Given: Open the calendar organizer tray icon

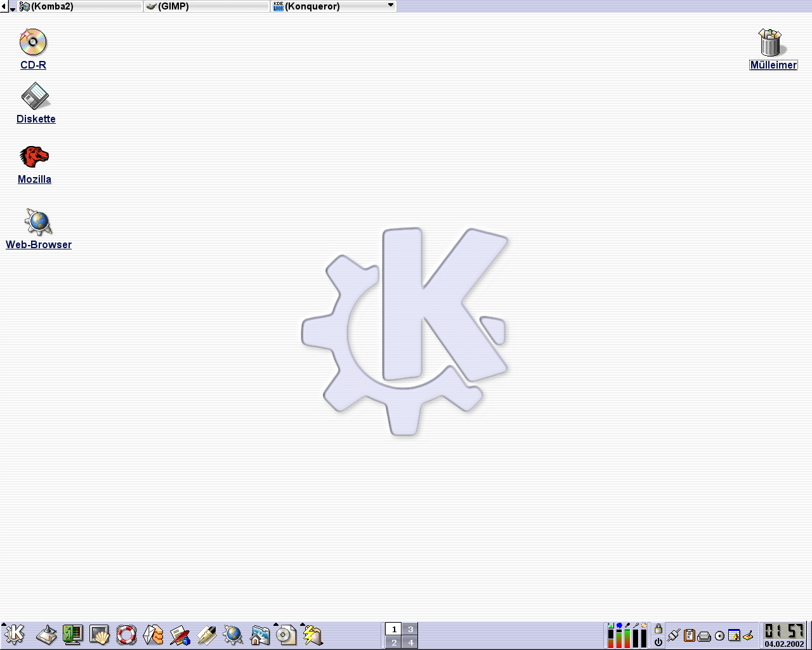Looking at the screenshot, I should coord(734,635).
